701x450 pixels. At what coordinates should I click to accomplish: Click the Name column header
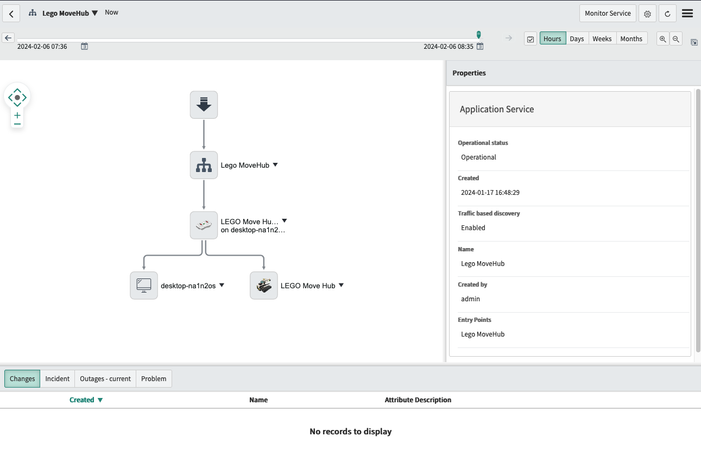[x=258, y=400]
